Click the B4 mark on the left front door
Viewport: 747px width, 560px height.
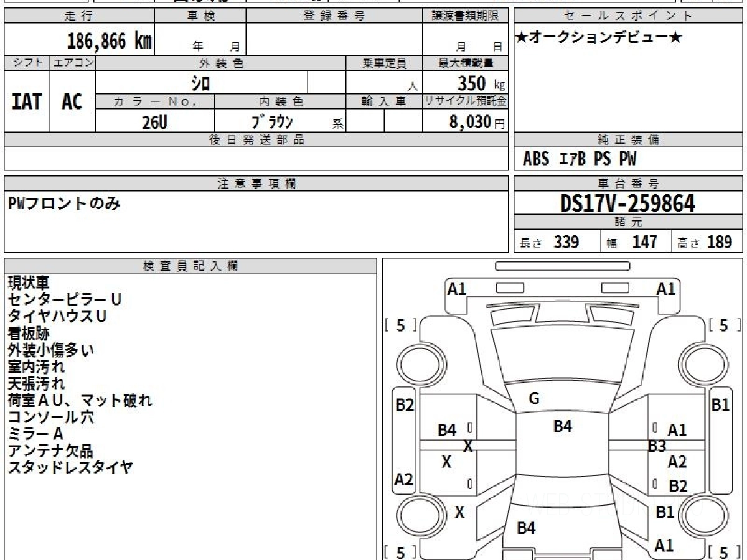click(447, 429)
